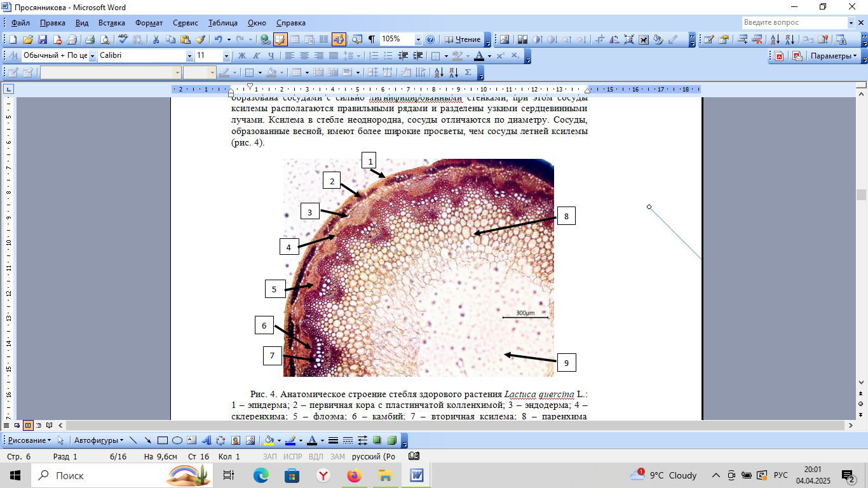Click the Drawing toolbar Fill Color bucket
868x488 pixels.
pos(268,440)
